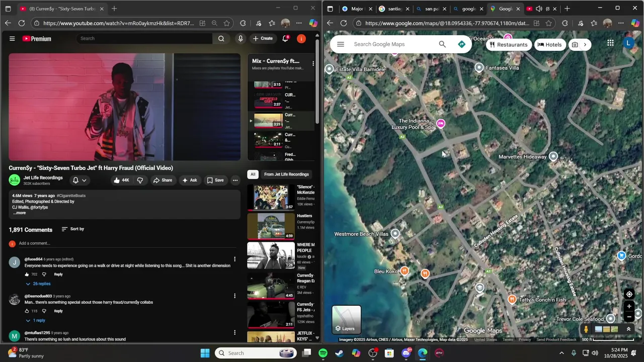This screenshot has height=362, width=644.
Task: Like @fuosdi64's comment
Action: 27,275
